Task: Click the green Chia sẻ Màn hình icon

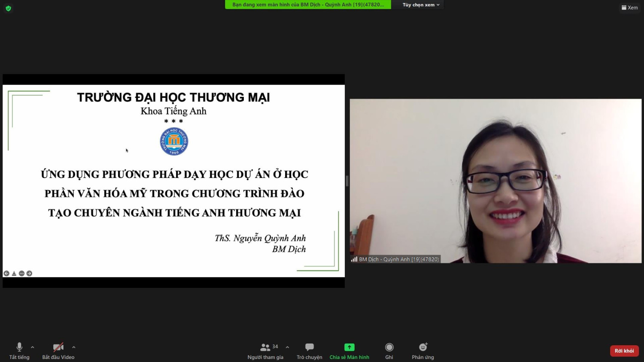Action: [349, 347]
